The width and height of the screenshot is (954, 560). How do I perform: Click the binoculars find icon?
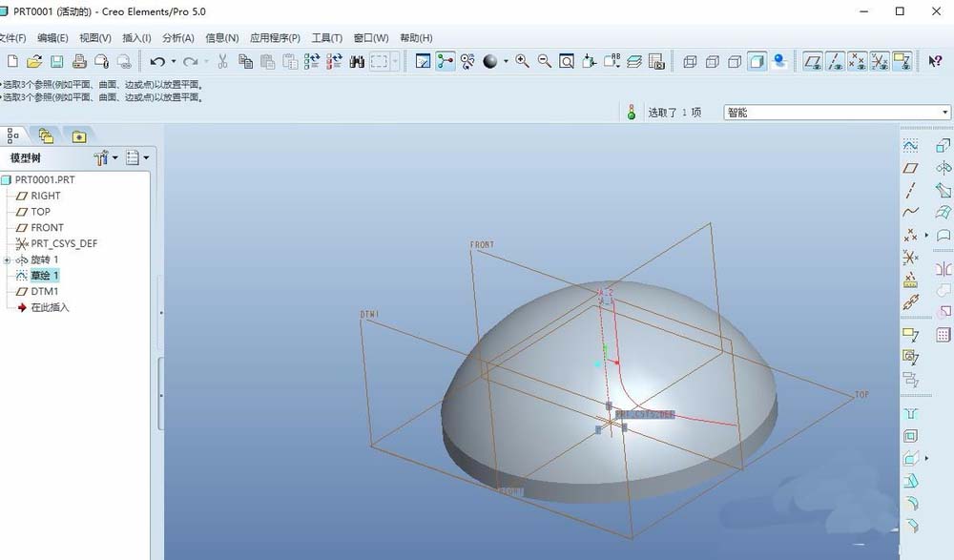[357, 61]
